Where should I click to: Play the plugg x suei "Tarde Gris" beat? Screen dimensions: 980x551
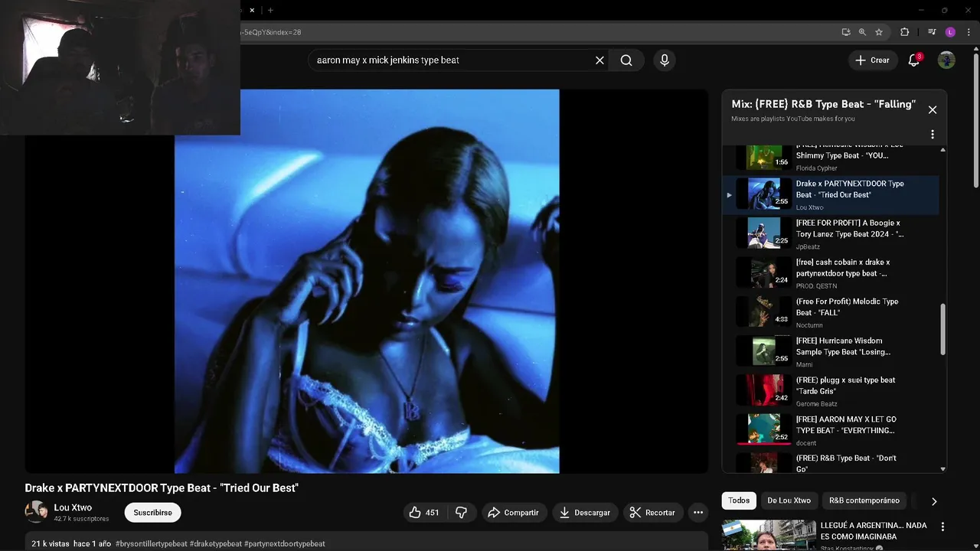click(831, 391)
